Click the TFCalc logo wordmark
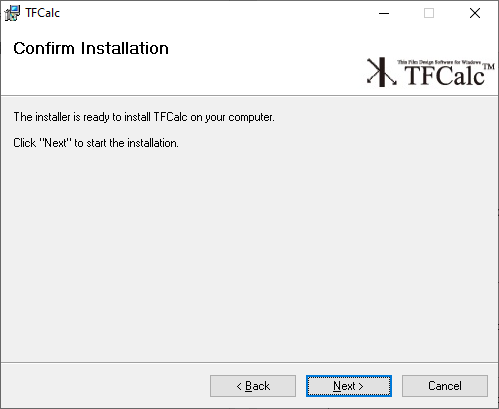 445,75
